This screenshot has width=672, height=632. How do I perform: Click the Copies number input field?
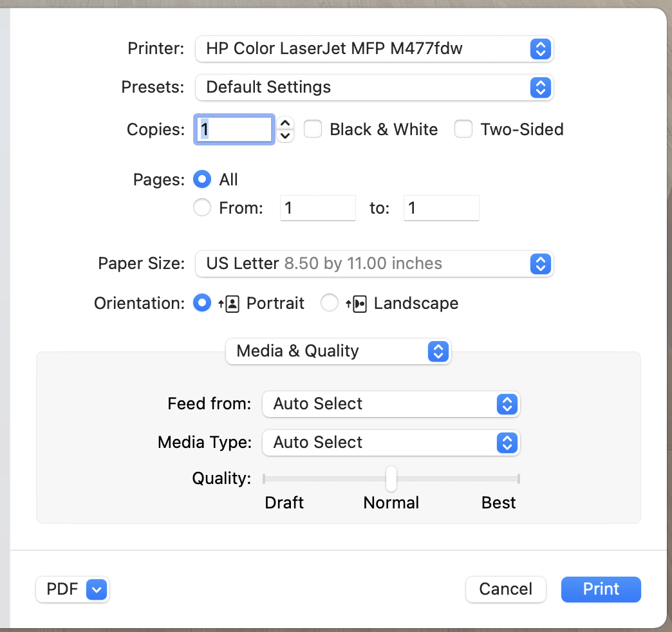pyautogui.click(x=234, y=129)
